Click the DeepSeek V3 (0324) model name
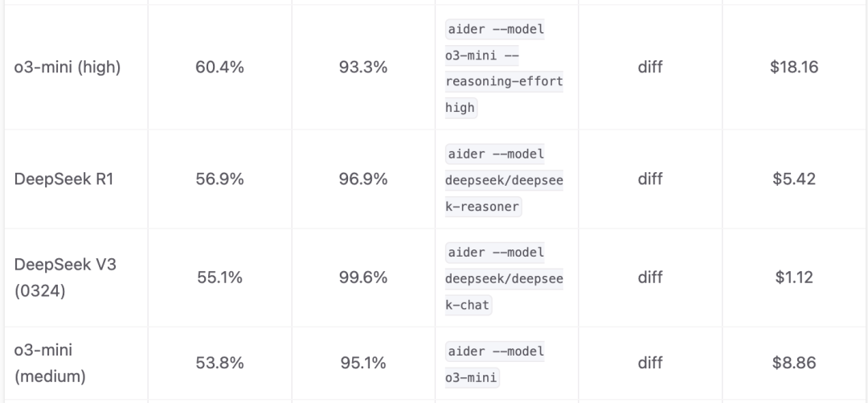Viewport: 868px width, 403px height. (66, 278)
